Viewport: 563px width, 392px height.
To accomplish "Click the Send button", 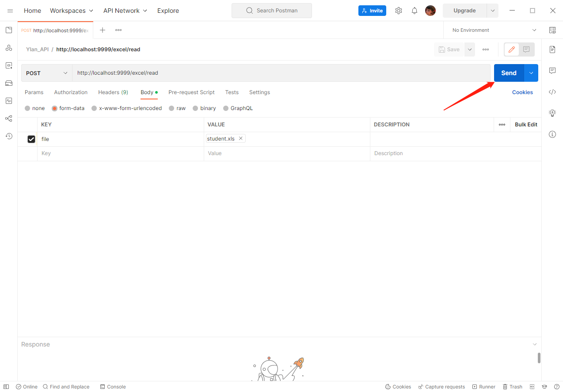I will [509, 73].
